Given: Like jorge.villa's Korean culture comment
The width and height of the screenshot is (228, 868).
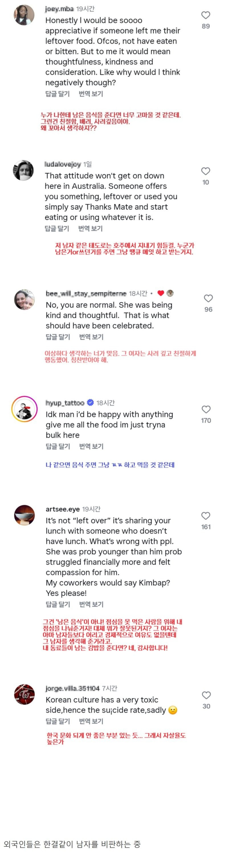Looking at the screenshot, I should pyautogui.click(x=206, y=695).
